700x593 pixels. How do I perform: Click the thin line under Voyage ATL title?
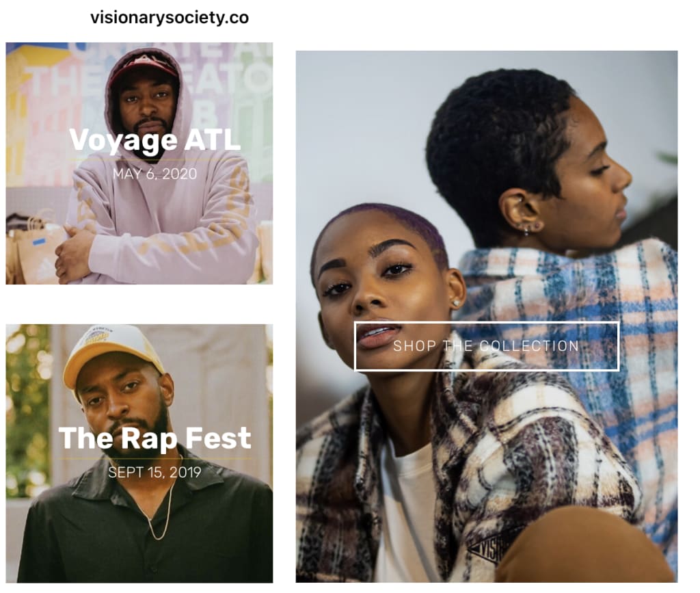click(155, 160)
